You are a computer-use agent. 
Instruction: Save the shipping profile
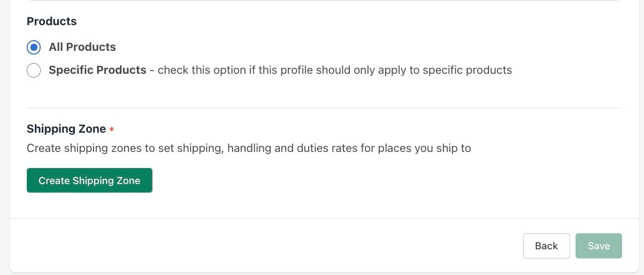599,246
